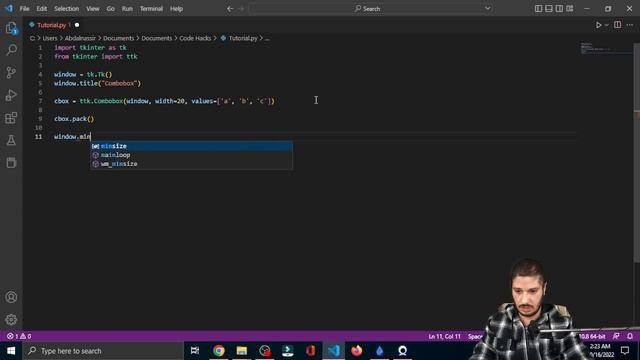Toggle the bottom panel layout icon

(549, 9)
